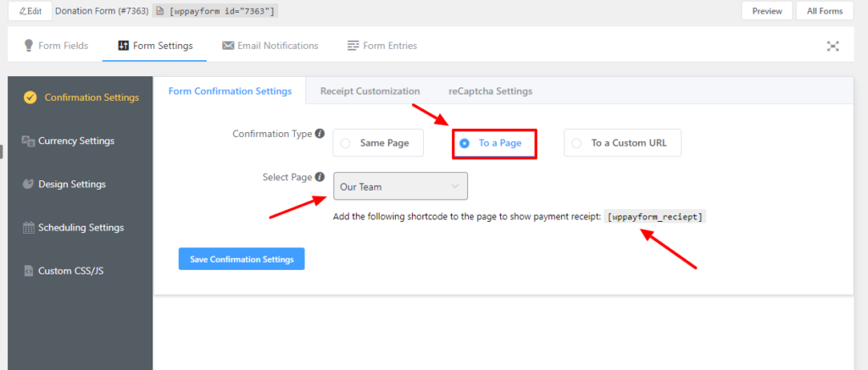Go to the Email Notifications tab
The height and width of the screenshot is (370, 868).
click(270, 46)
